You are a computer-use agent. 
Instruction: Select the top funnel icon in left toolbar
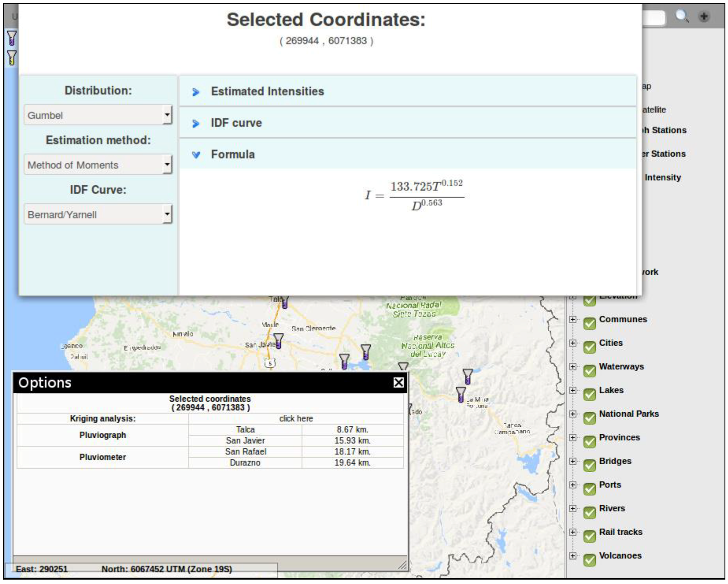coord(12,38)
